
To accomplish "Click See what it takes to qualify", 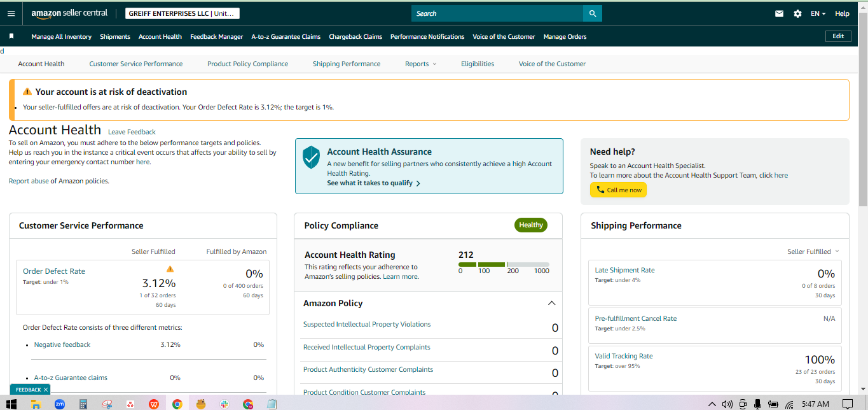I will [373, 183].
